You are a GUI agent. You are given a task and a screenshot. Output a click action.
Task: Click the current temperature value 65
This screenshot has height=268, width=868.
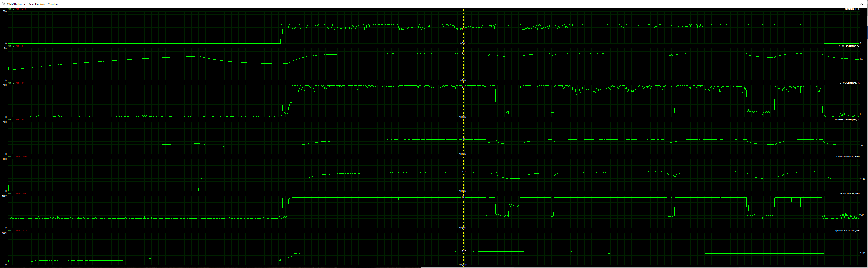coord(861,59)
